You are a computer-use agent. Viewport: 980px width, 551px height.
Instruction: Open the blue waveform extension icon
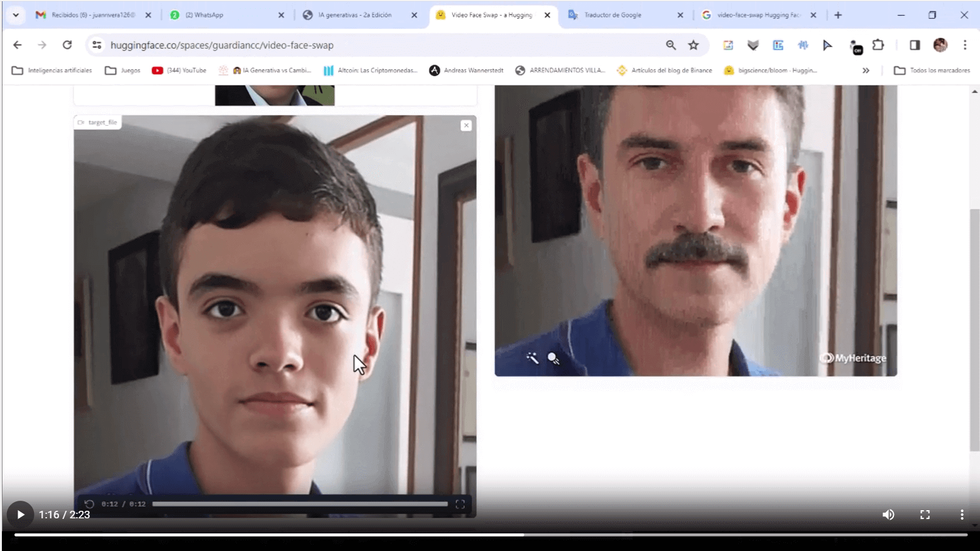coord(803,45)
